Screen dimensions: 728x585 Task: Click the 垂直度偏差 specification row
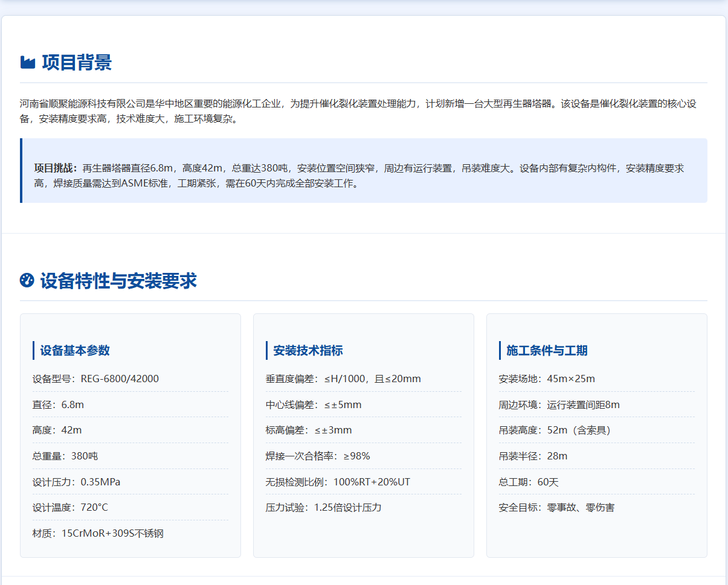pos(343,379)
